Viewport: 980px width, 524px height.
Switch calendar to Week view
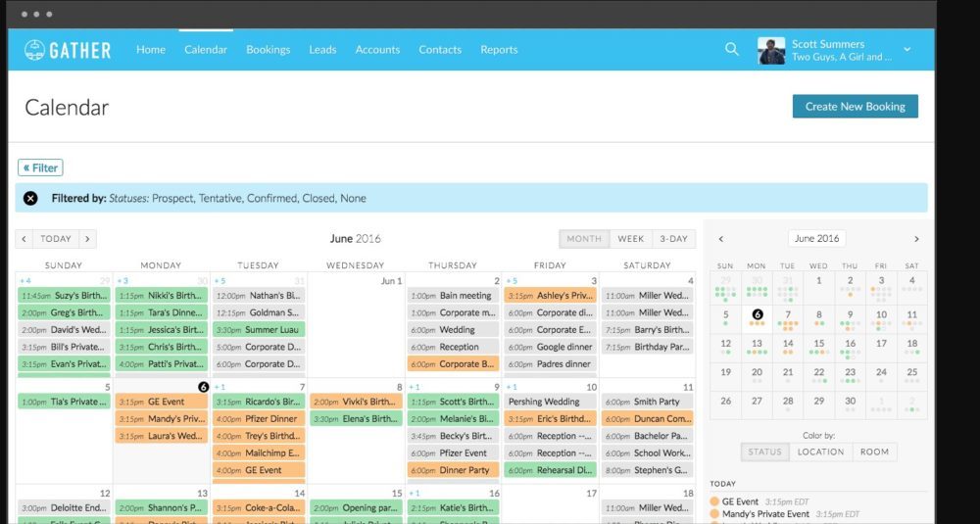(x=630, y=239)
